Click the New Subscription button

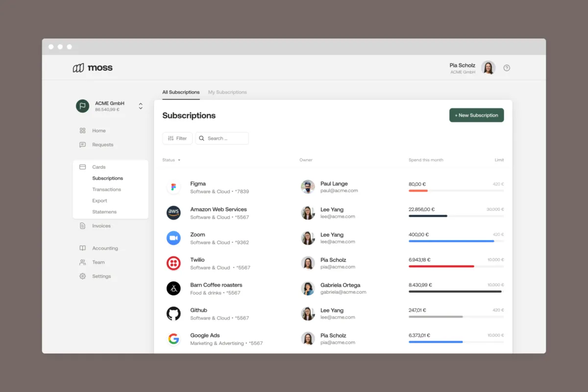(x=476, y=115)
